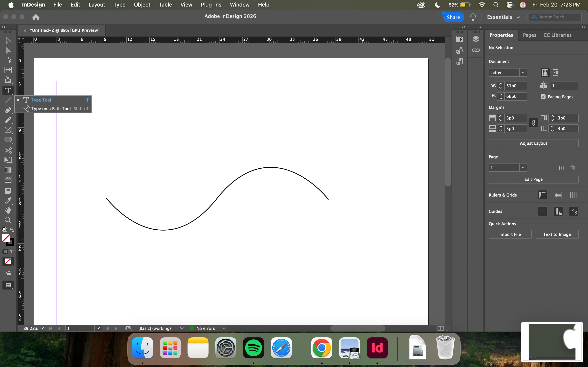Choose the Eyedropper tool
This screenshot has width=588, height=367.
tap(8, 201)
